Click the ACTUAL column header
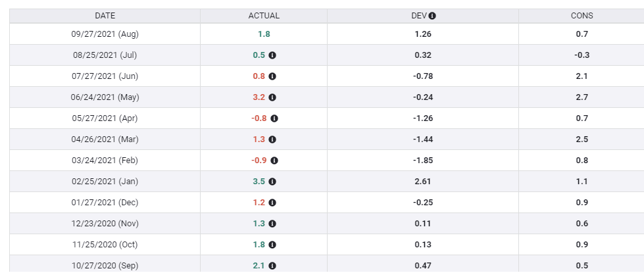Viewport: 644px width, 275px height. [x=264, y=16]
